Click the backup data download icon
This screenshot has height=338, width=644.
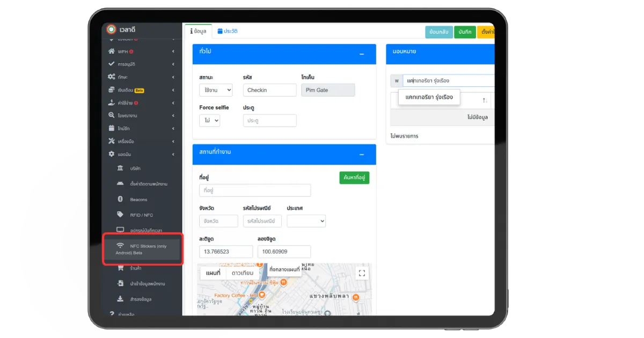(x=120, y=299)
